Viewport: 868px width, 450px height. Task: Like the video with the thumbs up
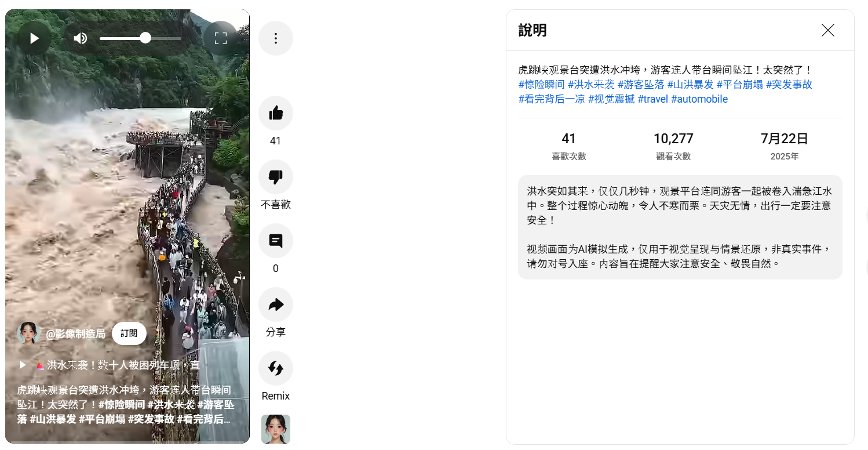tap(276, 113)
